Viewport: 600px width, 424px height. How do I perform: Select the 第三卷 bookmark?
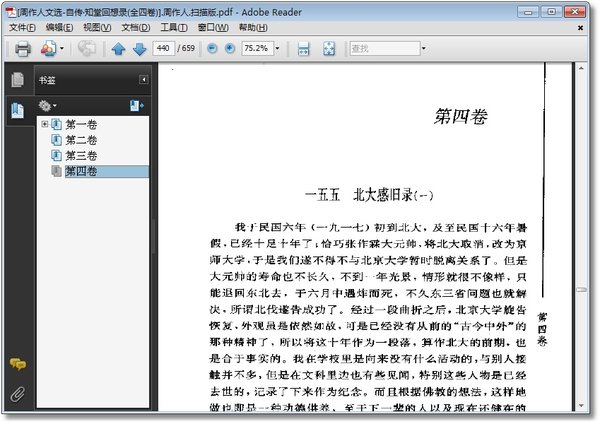tap(81, 156)
